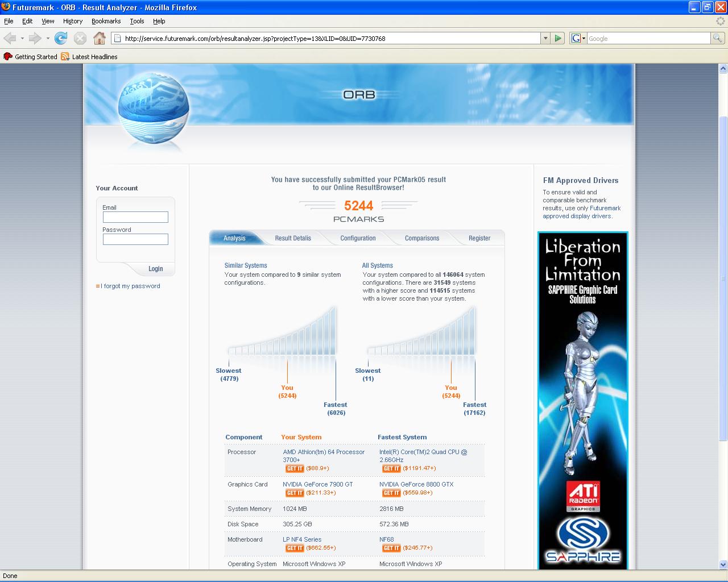Viewport: 728px width, 582px height.
Task: Open Getting Started bookmark
Action: click(31, 57)
